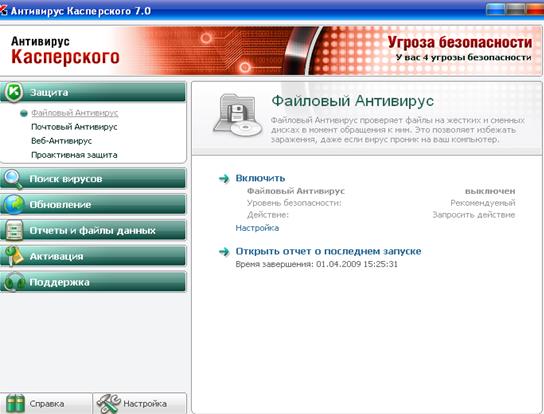This screenshot has width=544, height=414.
Task: Select Веб-Антивирус in sidebar
Action: (x=61, y=141)
